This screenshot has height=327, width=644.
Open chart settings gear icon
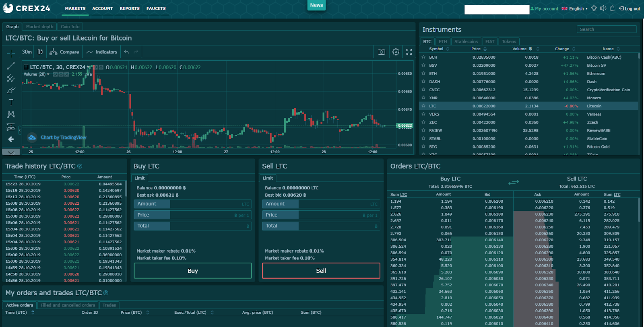click(396, 52)
